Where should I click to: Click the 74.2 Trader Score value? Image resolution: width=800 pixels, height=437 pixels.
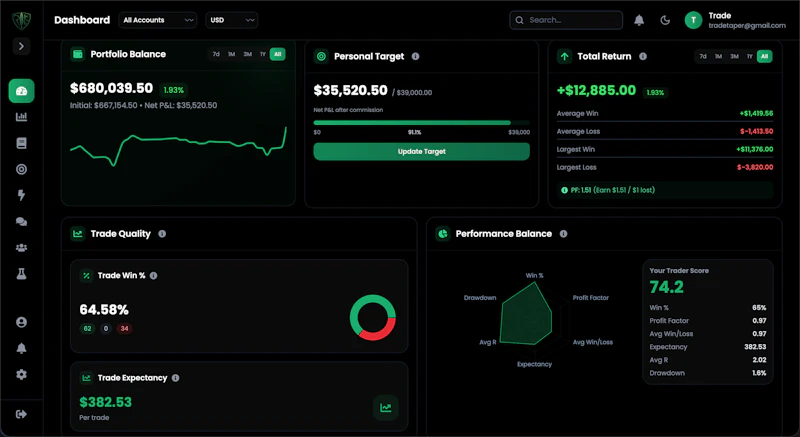coord(667,287)
